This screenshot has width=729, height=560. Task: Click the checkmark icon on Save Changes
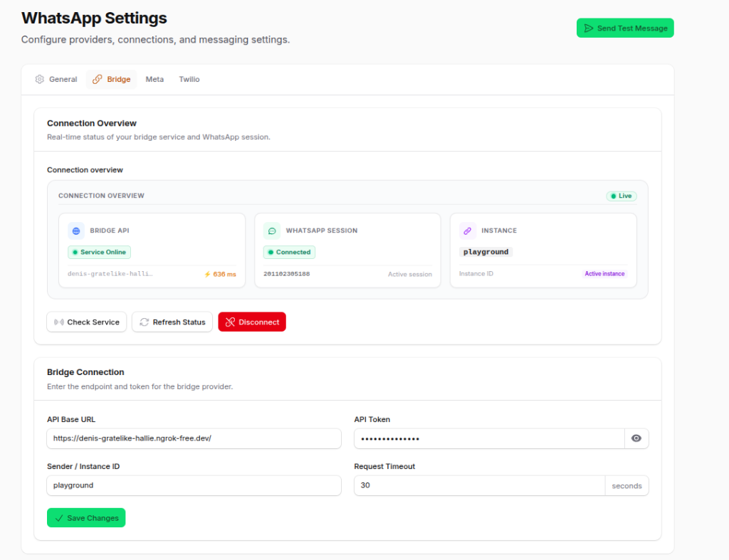coord(59,518)
